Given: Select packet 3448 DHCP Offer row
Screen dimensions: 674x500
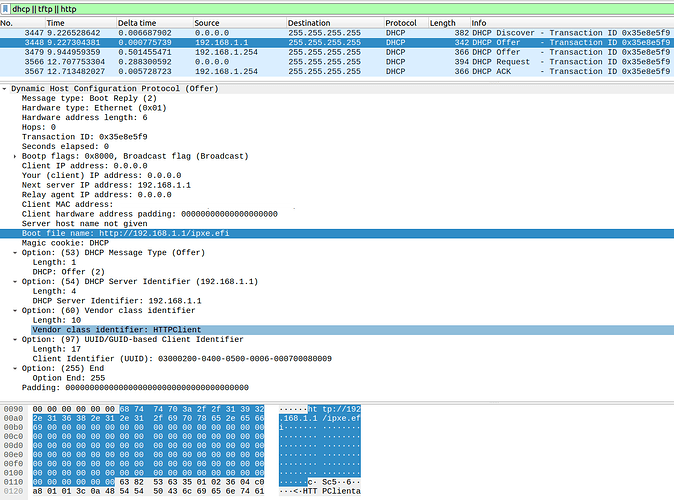Looking at the screenshot, I should pyautogui.click(x=337, y=43).
